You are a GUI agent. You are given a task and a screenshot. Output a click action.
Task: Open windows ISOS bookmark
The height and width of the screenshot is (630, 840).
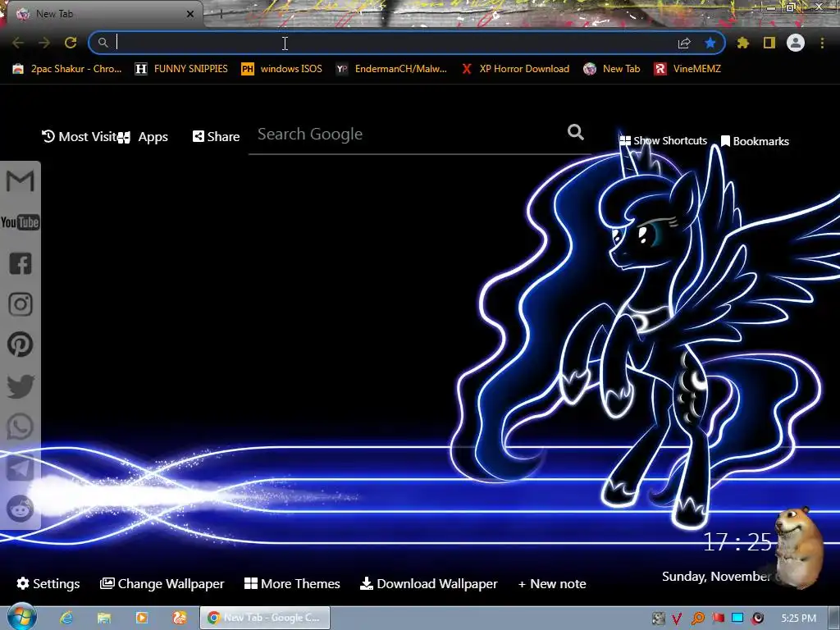pos(282,69)
